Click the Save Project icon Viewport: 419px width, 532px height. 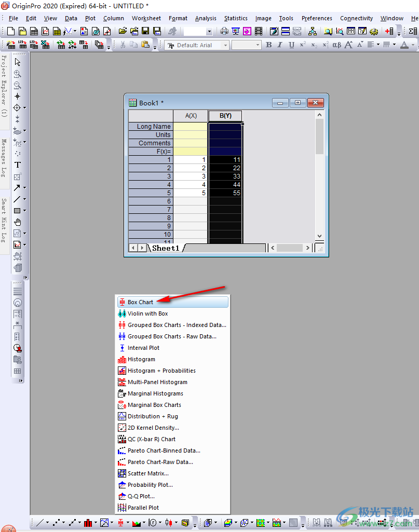point(145,32)
